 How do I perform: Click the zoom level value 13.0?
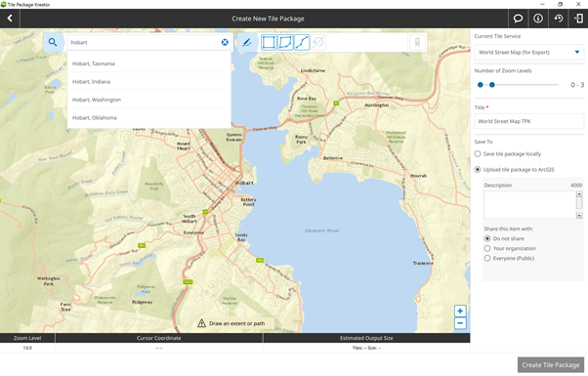[x=27, y=348]
